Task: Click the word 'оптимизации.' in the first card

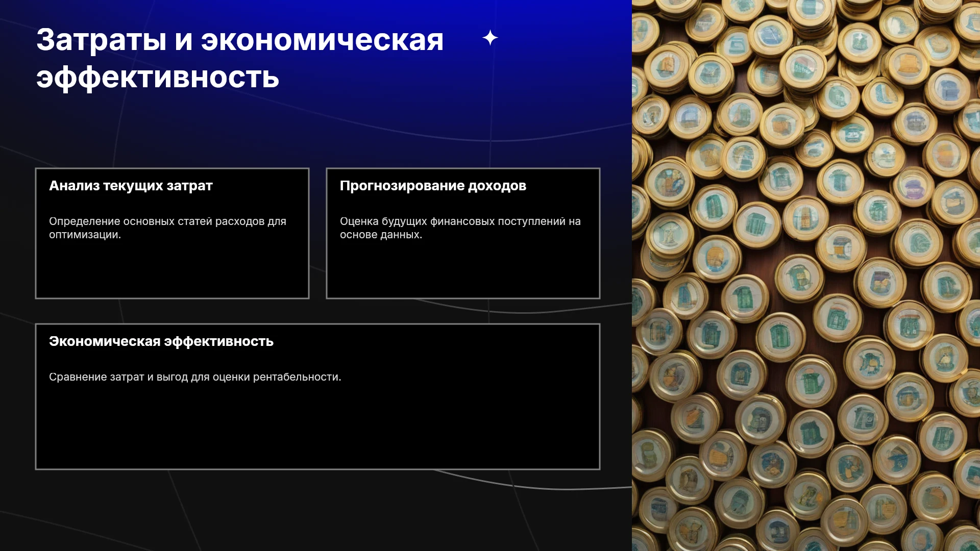Action: pyautogui.click(x=85, y=235)
